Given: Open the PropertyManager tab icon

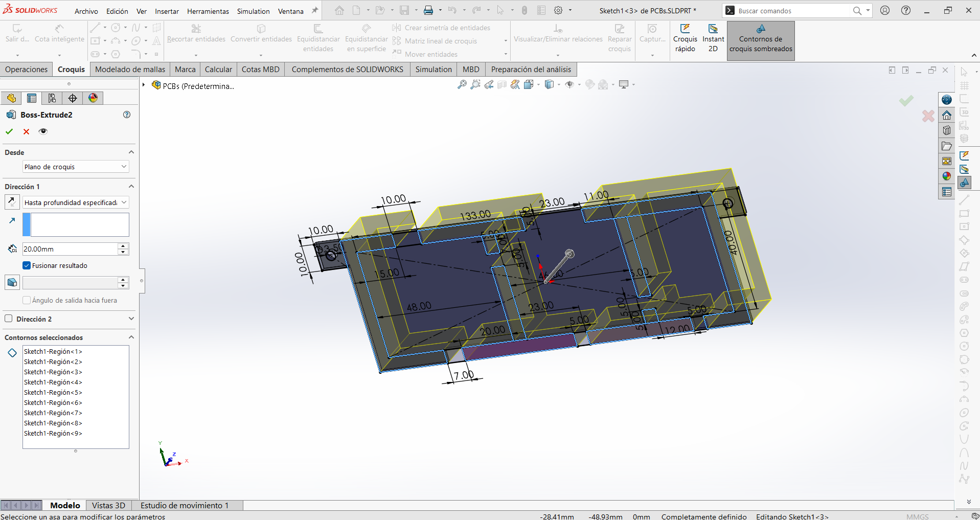Looking at the screenshot, I should pos(32,98).
